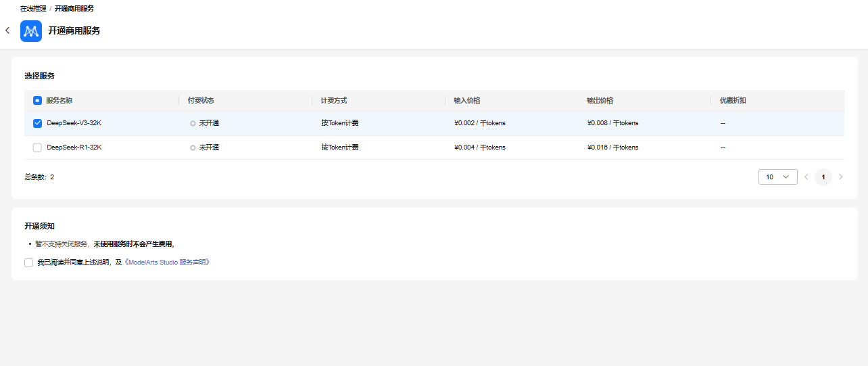Go back using the left arrow icon
Image resolution: width=868 pixels, height=366 pixels.
(7, 30)
